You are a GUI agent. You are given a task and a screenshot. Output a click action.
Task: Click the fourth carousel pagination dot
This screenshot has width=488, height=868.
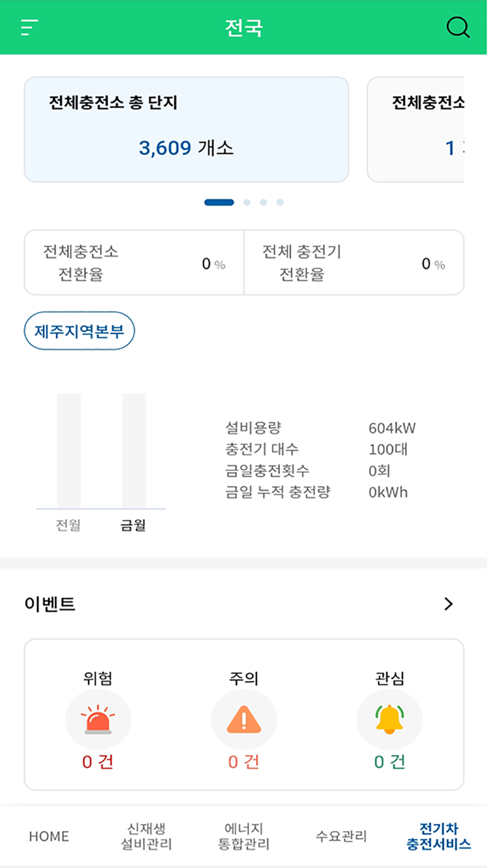click(x=280, y=202)
